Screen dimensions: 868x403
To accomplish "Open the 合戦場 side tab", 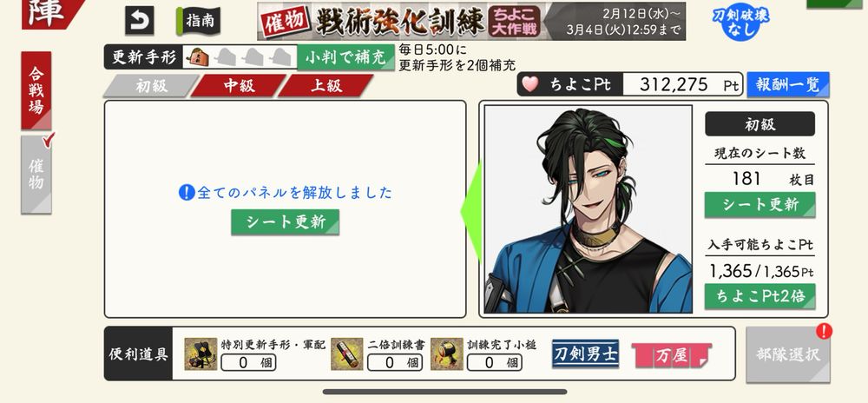I will coord(36,91).
